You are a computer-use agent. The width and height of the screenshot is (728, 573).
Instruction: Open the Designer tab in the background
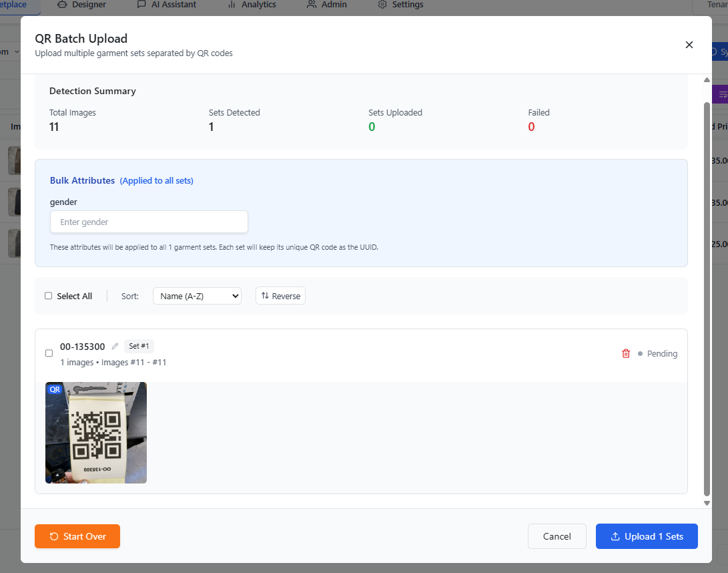point(81,5)
